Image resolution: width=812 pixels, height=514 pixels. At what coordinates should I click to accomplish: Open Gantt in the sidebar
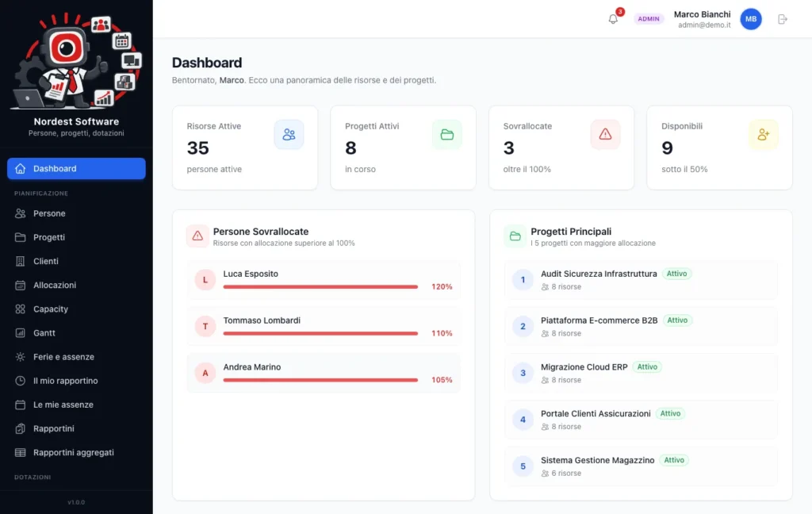coord(76,332)
